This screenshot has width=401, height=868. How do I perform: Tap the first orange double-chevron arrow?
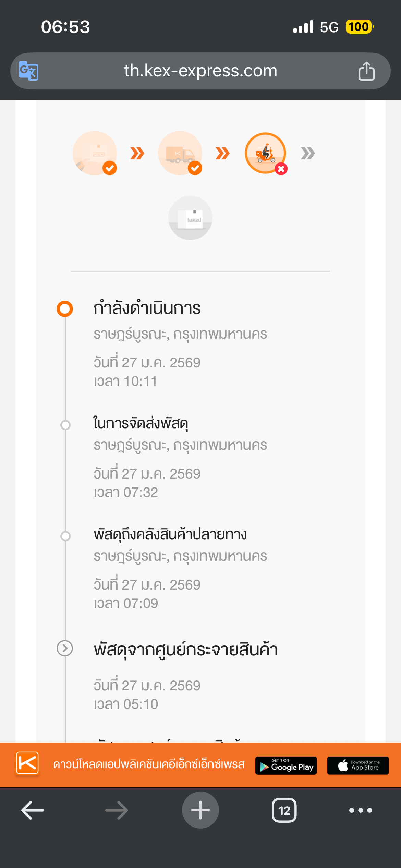click(137, 153)
